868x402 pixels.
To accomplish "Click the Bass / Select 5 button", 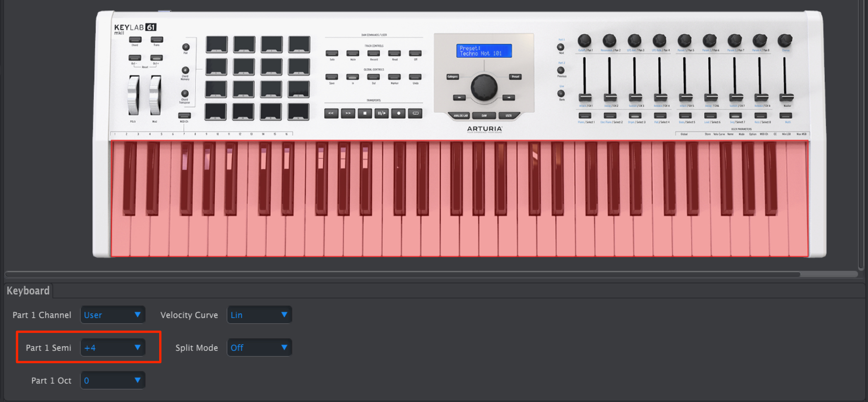I will tap(685, 116).
